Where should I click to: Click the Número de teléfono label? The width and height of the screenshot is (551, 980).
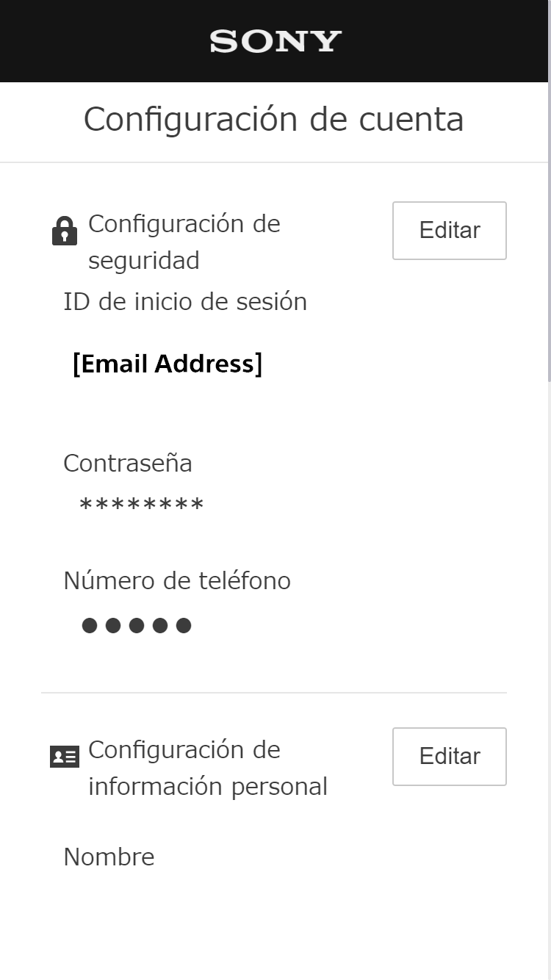click(x=177, y=580)
